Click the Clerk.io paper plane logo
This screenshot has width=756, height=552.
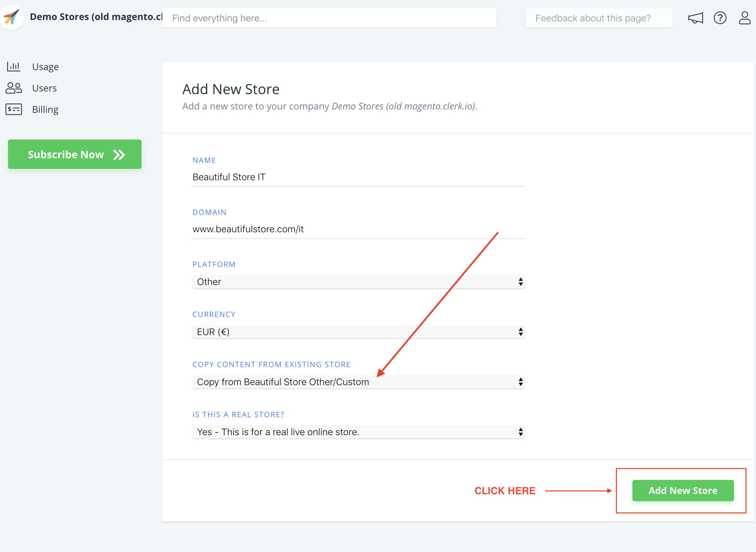pyautogui.click(x=12, y=17)
